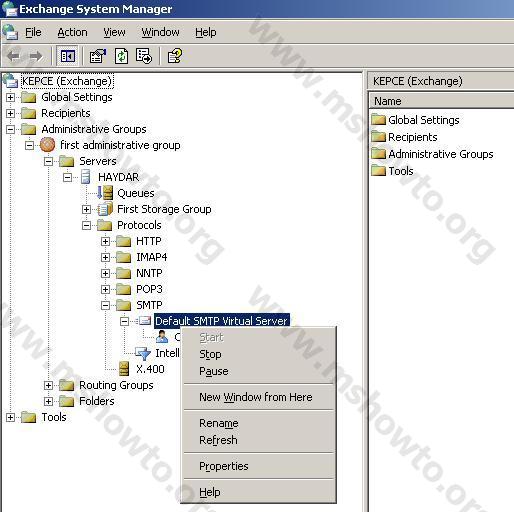Select New Window from Here
Viewport: 514px width, 512px height.
click(259, 397)
